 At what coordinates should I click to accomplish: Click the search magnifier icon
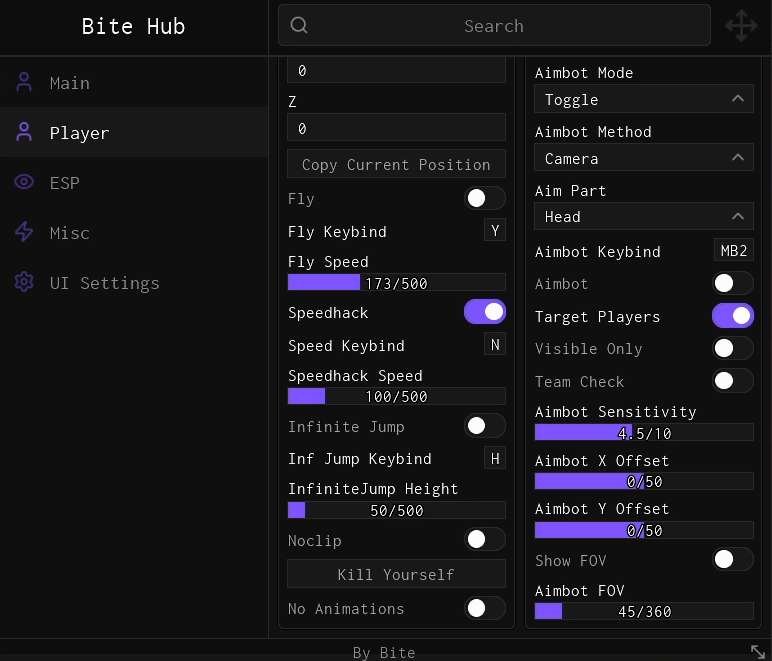(299, 26)
